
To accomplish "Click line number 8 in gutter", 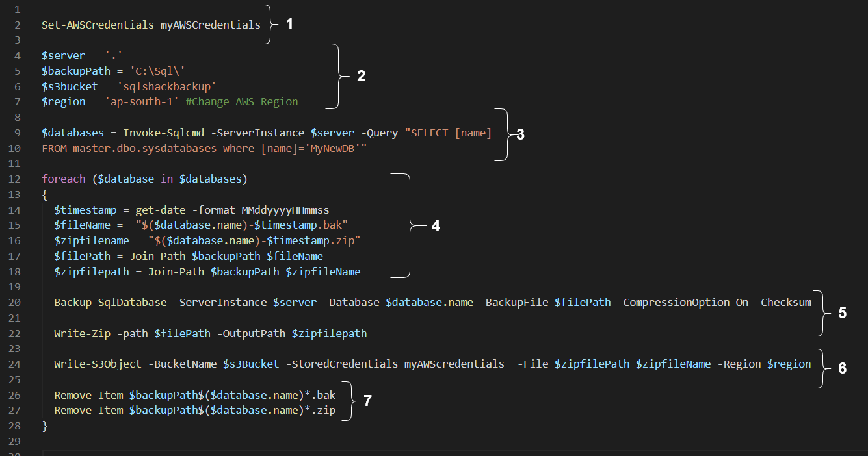I will (17, 118).
